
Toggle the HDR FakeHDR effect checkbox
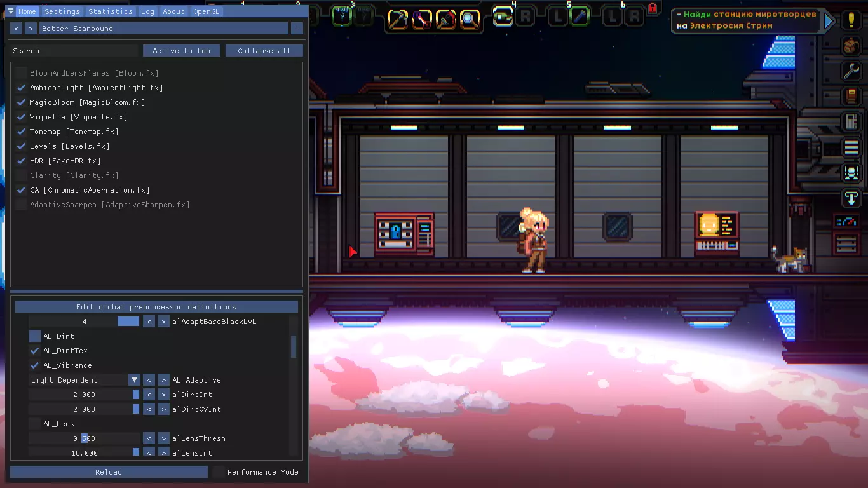(x=21, y=161)
